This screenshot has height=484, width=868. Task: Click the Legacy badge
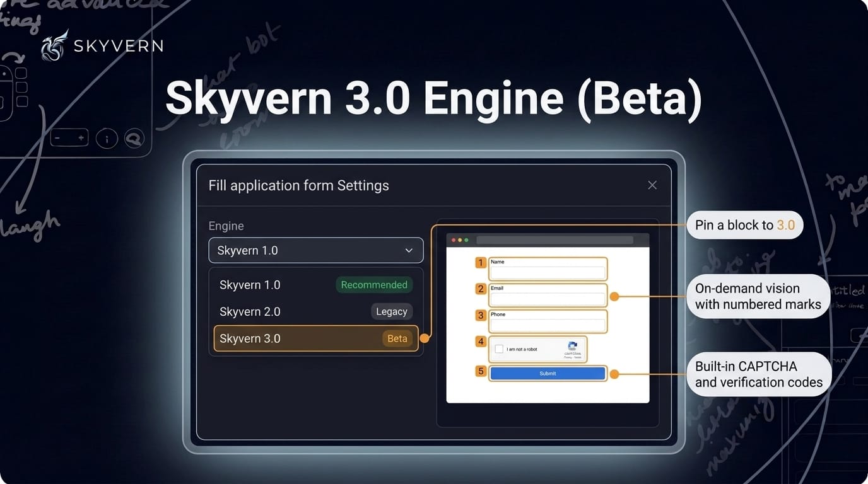click(391, 311)
